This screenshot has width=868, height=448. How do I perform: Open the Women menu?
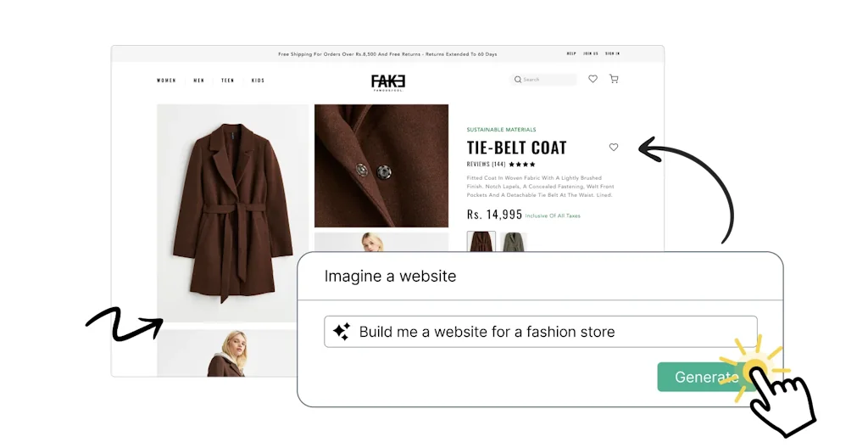click(166, 81)
